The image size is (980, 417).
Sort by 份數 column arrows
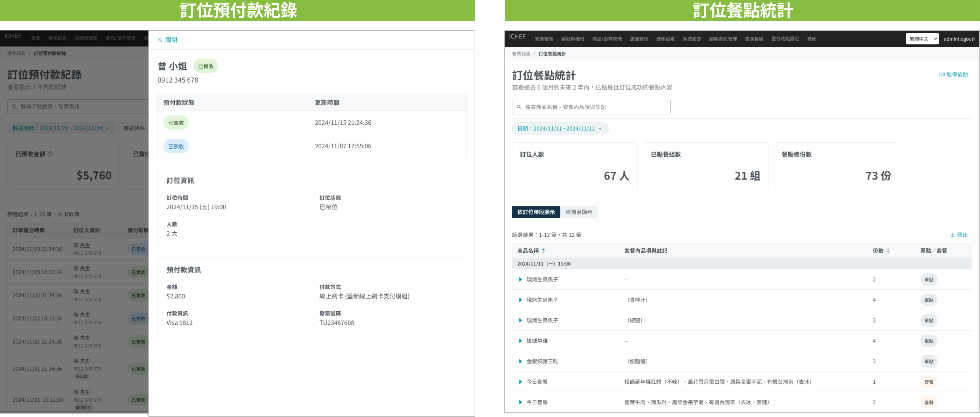(x=888, y=251)
